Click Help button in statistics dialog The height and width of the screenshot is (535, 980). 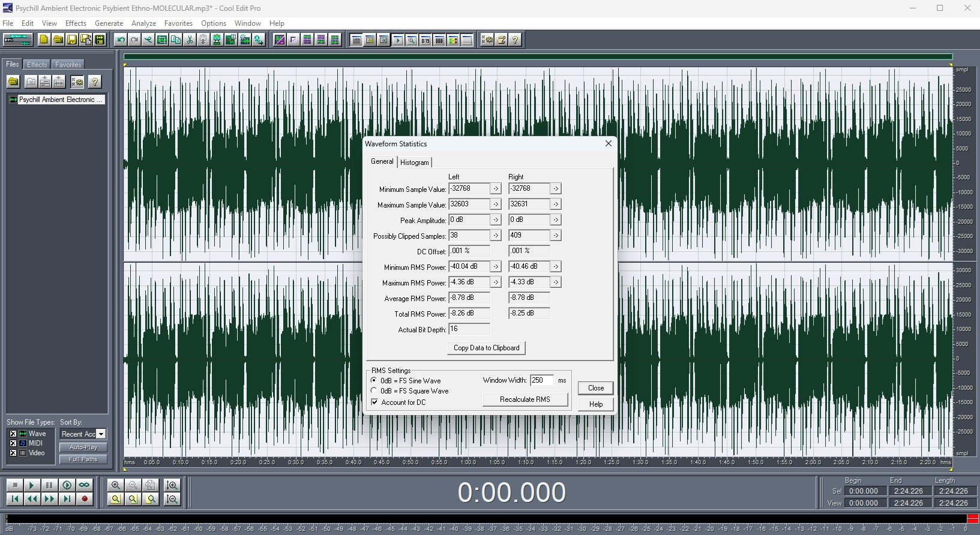pos(596,404)
